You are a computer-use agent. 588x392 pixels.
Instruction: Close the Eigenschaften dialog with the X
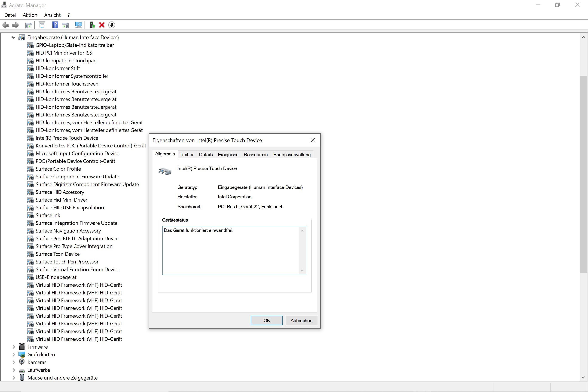(313, 140)
